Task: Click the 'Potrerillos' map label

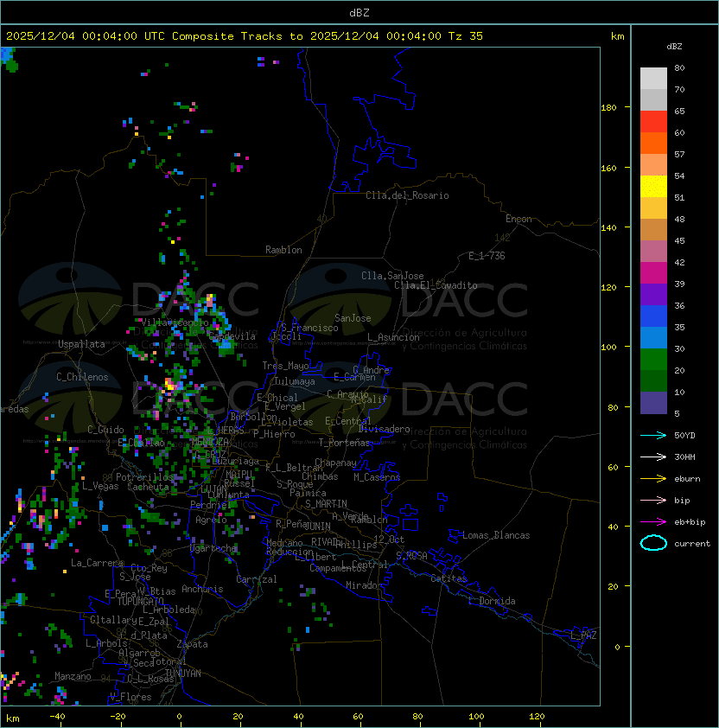Action: tap(144, 476)
